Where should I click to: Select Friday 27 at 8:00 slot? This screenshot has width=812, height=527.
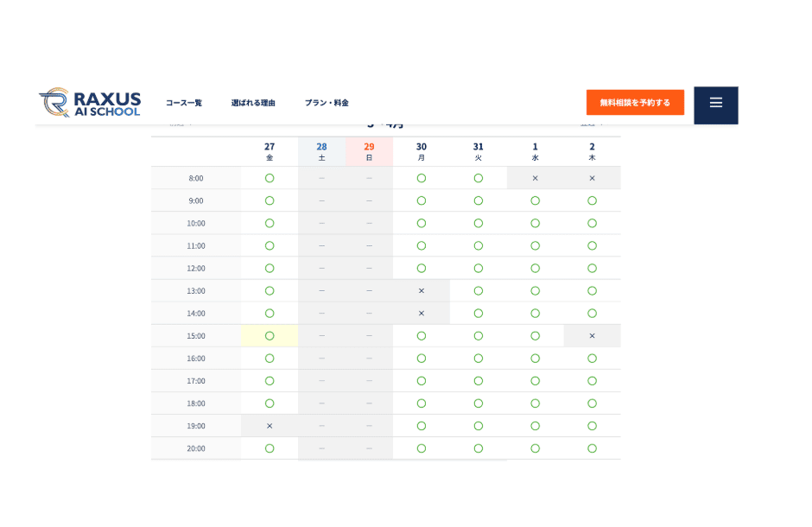coord(270,178)
